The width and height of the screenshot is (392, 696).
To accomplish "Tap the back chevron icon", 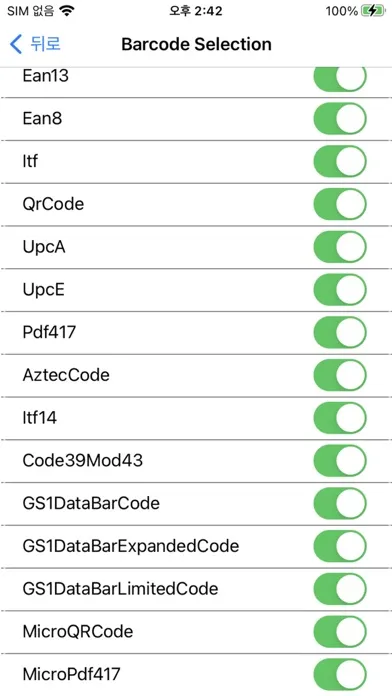I will pos(16,44).
